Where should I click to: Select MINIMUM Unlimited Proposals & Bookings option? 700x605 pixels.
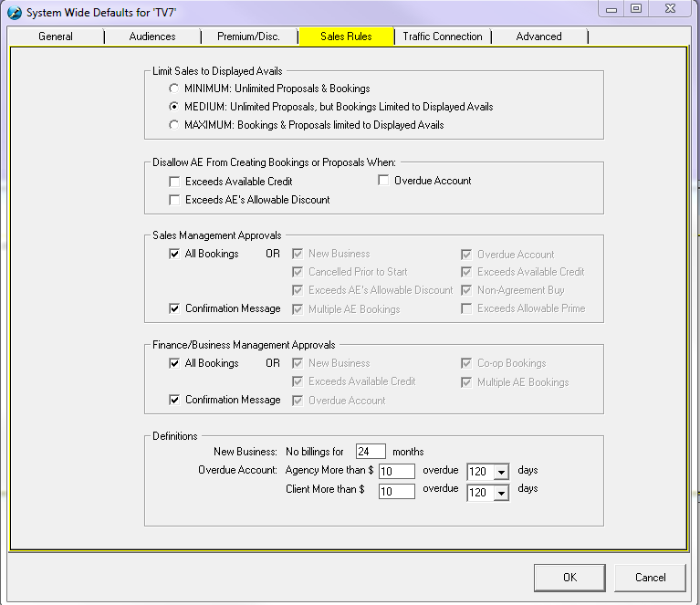pyautogui.click(x=174, y=89)
